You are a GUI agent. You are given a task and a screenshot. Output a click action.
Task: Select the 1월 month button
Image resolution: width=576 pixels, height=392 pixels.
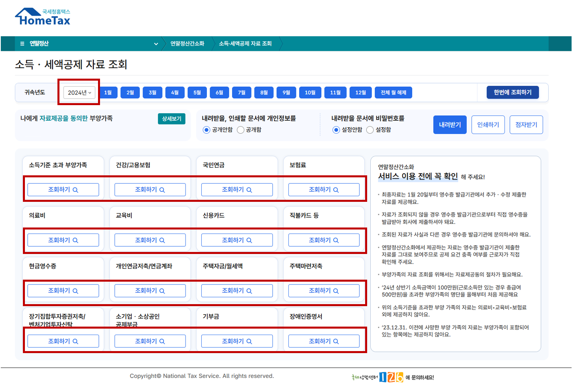(108, 93)
